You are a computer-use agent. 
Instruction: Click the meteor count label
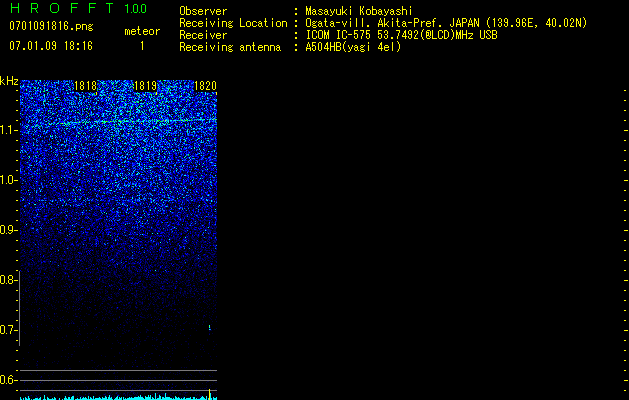click(142, 31)
